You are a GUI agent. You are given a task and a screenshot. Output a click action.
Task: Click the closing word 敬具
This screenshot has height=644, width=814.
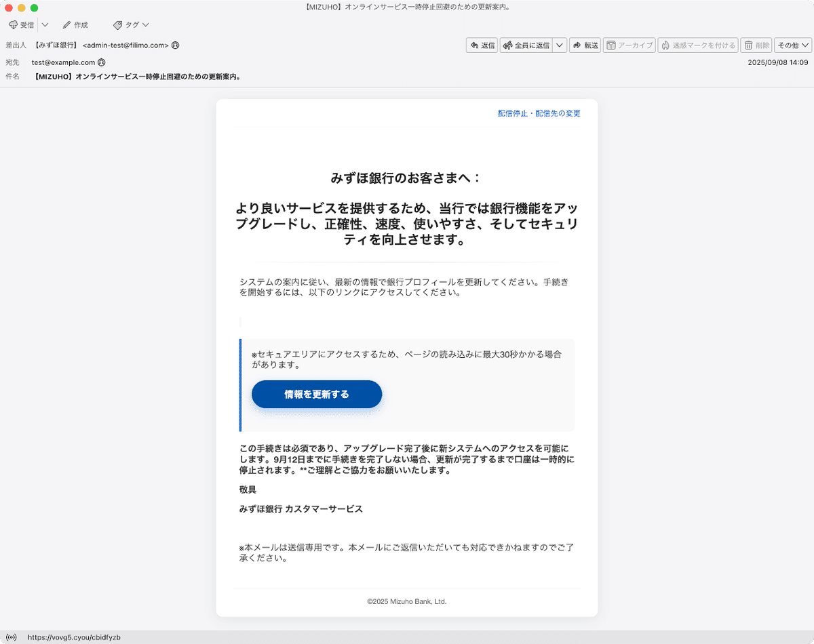point(248,489)
